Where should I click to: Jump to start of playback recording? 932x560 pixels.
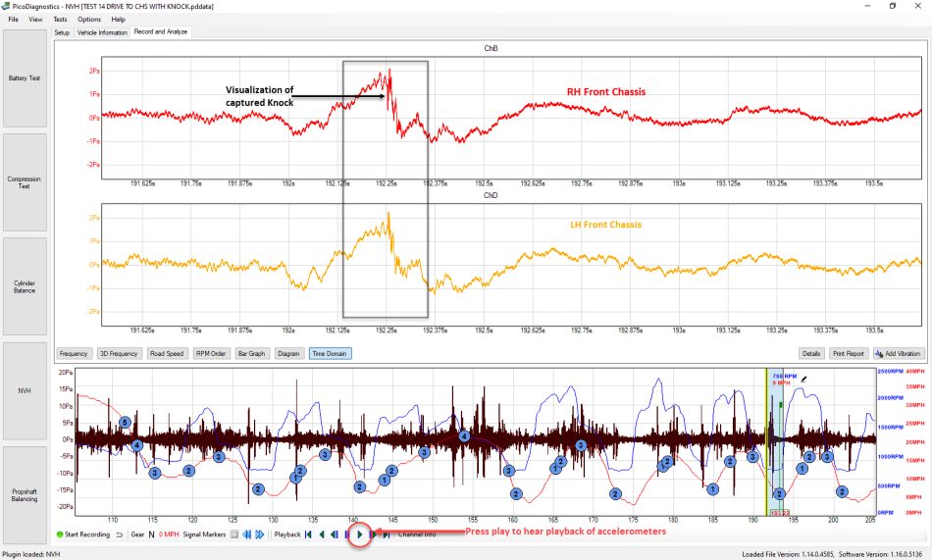[x=308, y=535]
